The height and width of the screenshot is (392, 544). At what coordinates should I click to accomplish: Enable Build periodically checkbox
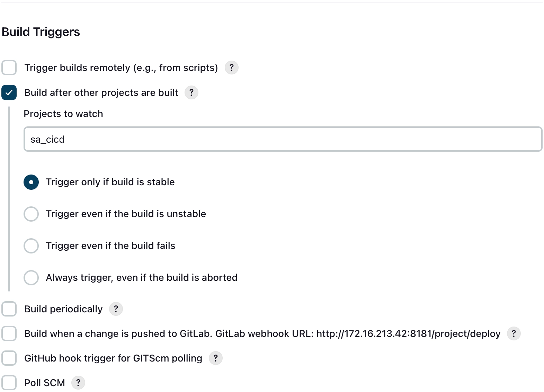point(9,309)
